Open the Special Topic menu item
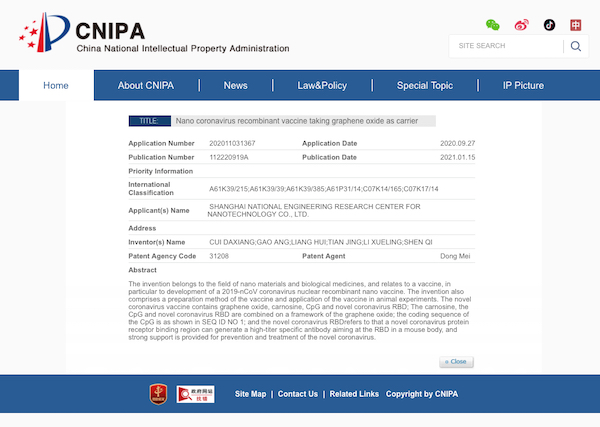Image resolution: width=600 pixels, height=427 pixels. (425, 85)
